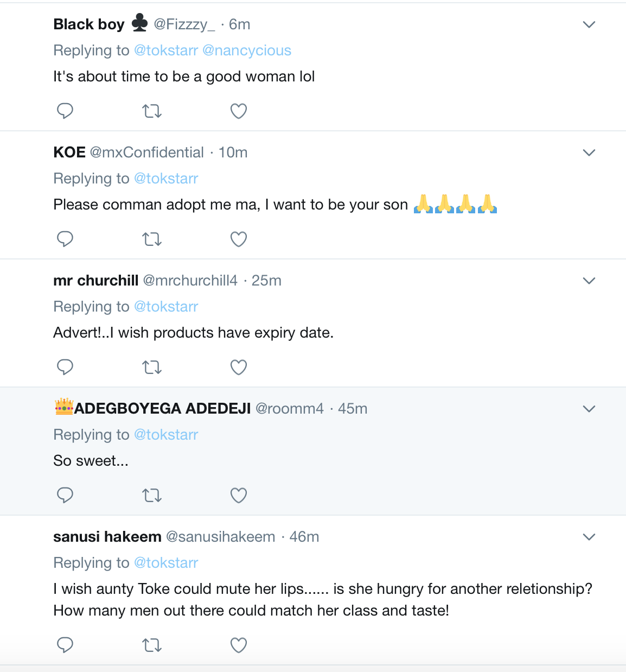Viewport: 626px width, 672px height.
Task: Reply to ADEGBOYEGA ADEDEJI's So sweet tweet
Action: 65,495
